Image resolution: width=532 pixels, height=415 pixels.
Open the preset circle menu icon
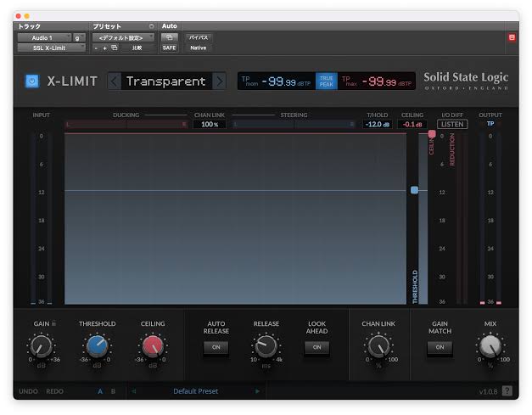[x=151, y=26]
